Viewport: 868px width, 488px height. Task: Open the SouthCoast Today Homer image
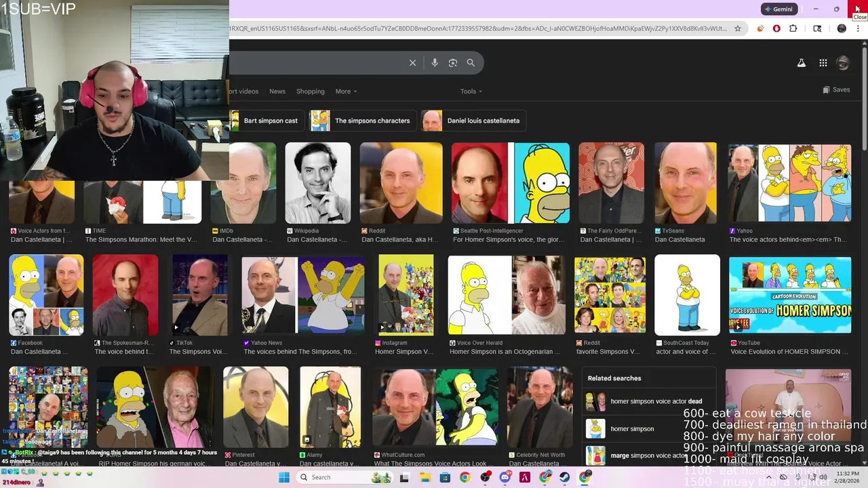(x=687, y=295)
